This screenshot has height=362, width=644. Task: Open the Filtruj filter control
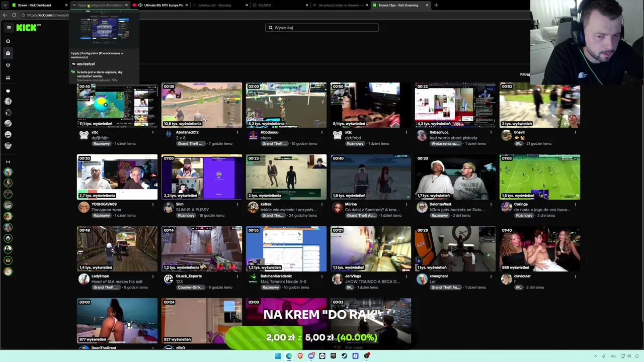tap(525, 74)
